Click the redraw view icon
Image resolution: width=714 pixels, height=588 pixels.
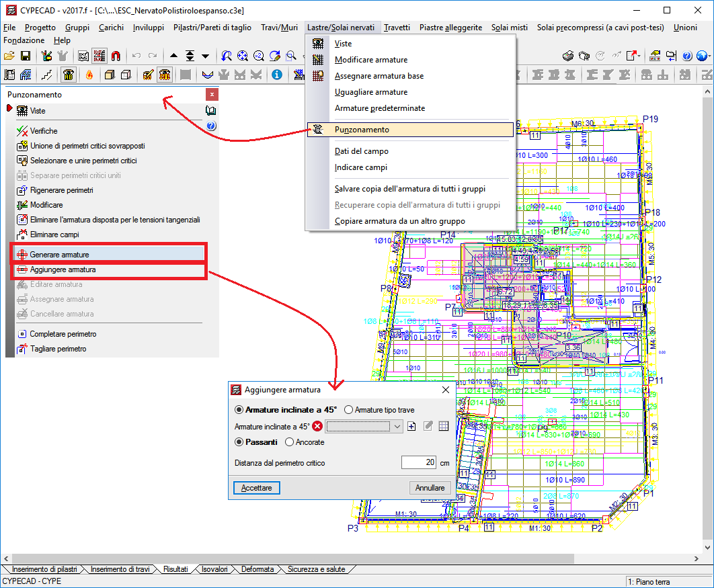[x=274, y=56]
